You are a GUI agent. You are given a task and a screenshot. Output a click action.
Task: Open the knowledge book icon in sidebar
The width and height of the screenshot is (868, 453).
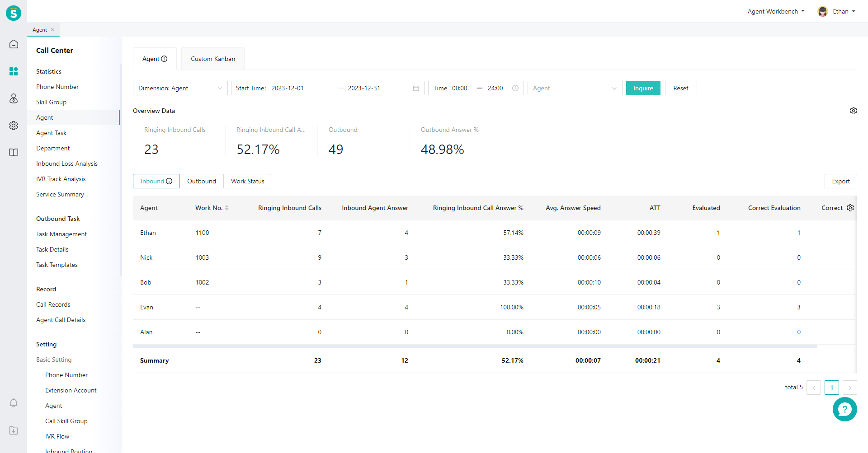(x=14, y=153)
